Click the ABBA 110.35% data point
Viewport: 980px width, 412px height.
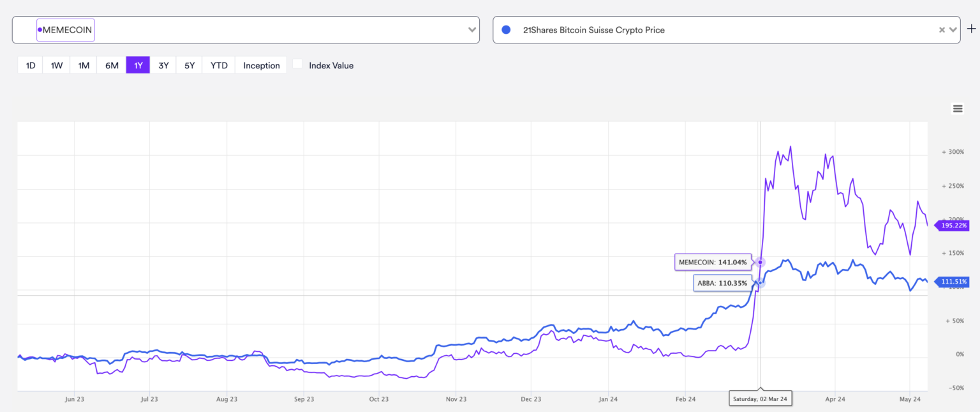[759, 282]
